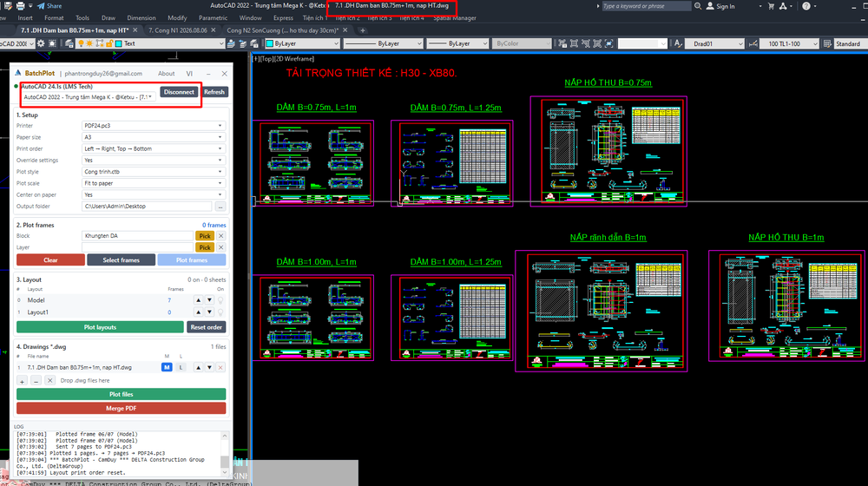The width and height of the screenshot is (868, 486).
Task: Clear the Block field with its X
Action: 220,236
